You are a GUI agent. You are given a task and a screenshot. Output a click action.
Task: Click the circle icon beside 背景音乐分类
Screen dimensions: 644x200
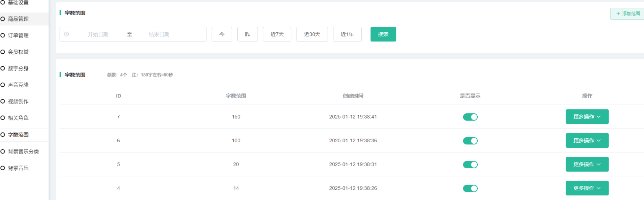pos(3,152)
